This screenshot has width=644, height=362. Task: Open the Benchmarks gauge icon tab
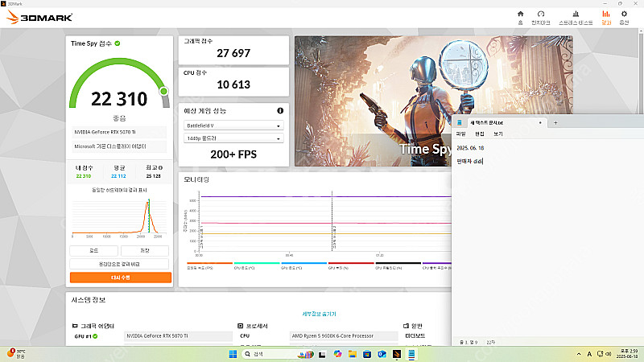(x=540, y=18)
